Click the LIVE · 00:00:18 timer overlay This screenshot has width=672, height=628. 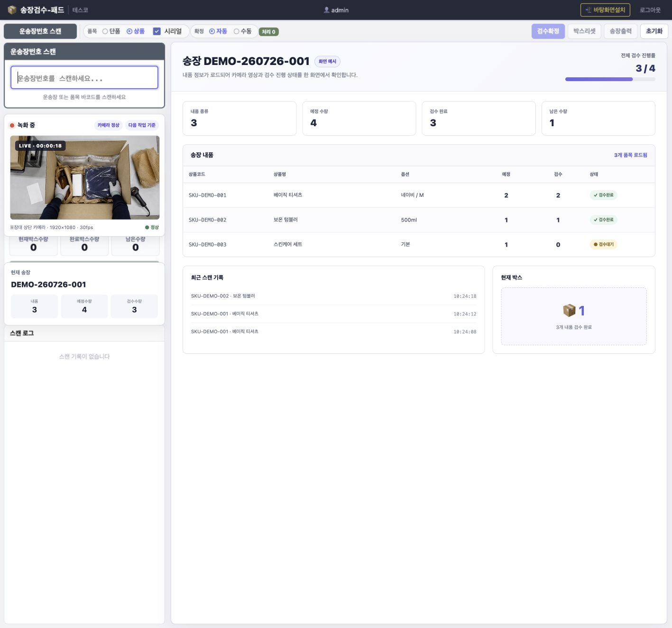tap(40, 146)
